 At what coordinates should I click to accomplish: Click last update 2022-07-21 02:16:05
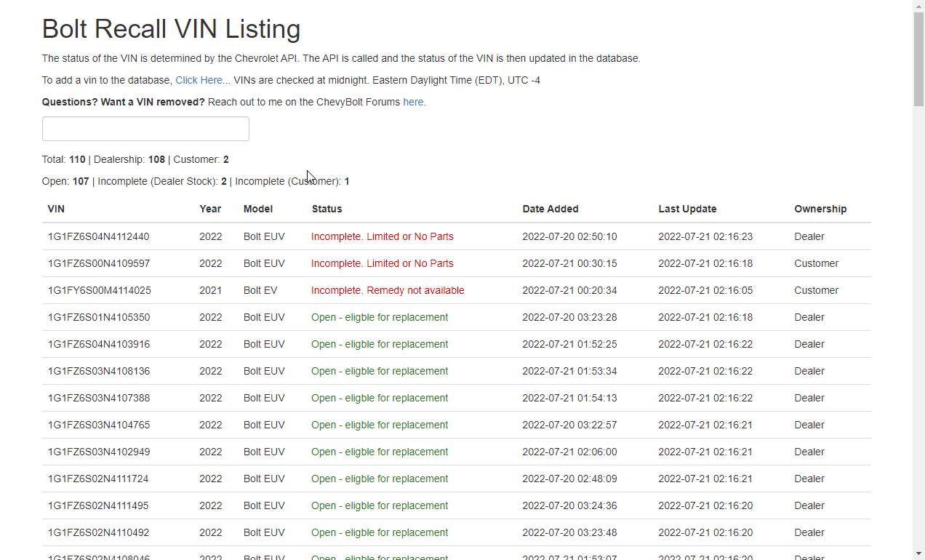705,290
